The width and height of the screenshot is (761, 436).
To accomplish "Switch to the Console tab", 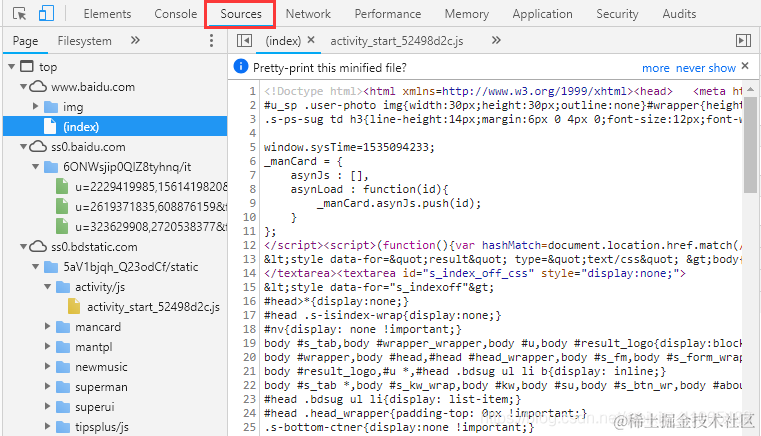I will (x=176, y=14).
